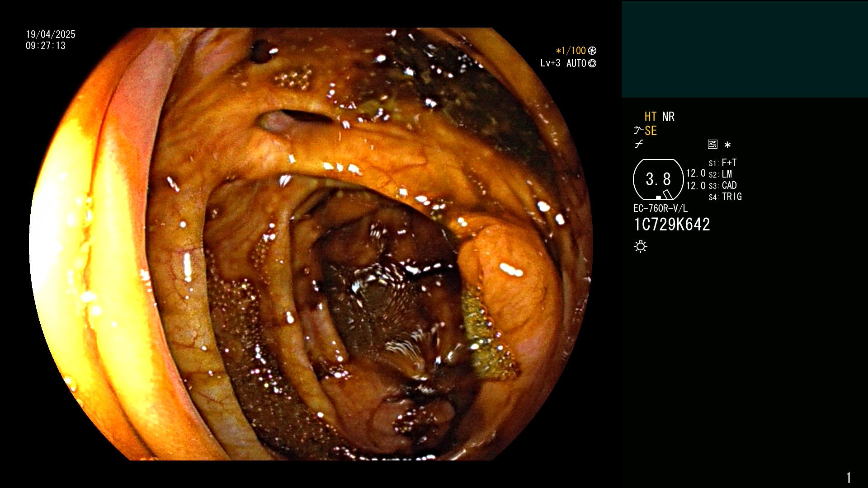Click the shutter speed value *1/100
The height and width of the screenshot is (488, 868).
tap(571, 51)
